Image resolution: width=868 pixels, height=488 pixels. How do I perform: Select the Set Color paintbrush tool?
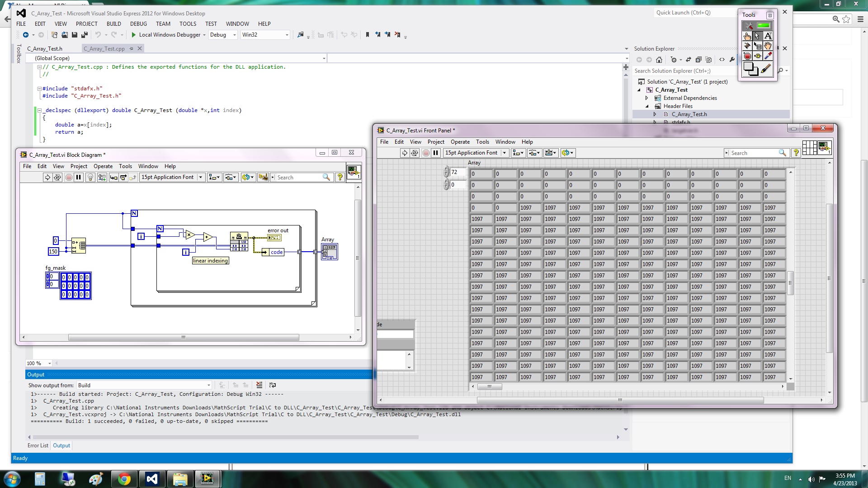(766, 69)
